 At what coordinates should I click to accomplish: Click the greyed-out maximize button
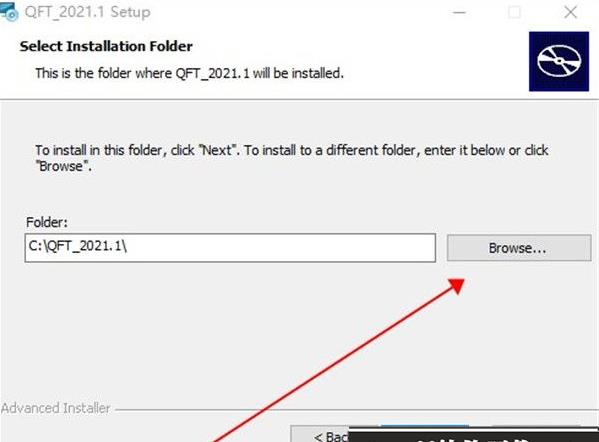[515, 12]
